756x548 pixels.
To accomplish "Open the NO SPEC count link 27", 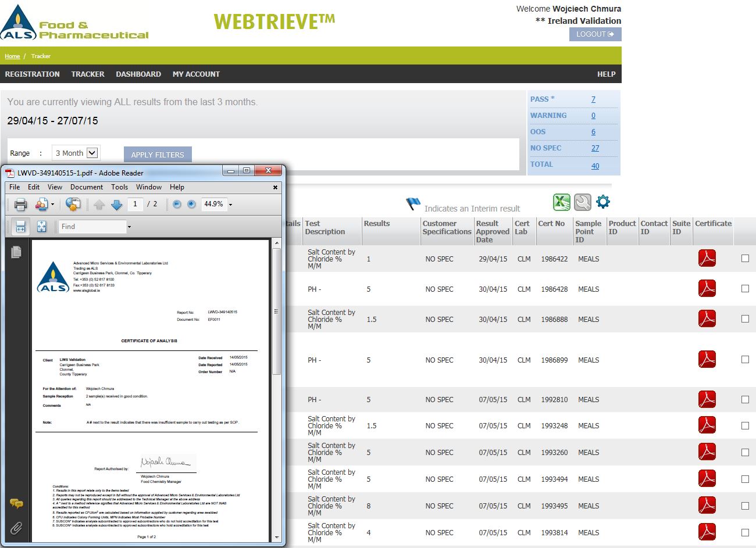I will point(595,148).
